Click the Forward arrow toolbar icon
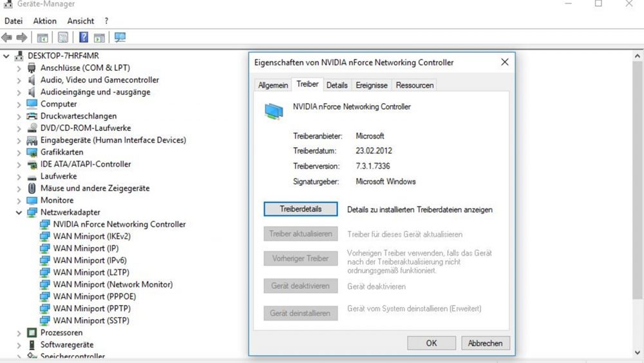The width and height of the screenshot is (644, 363). tap(22, 38)
